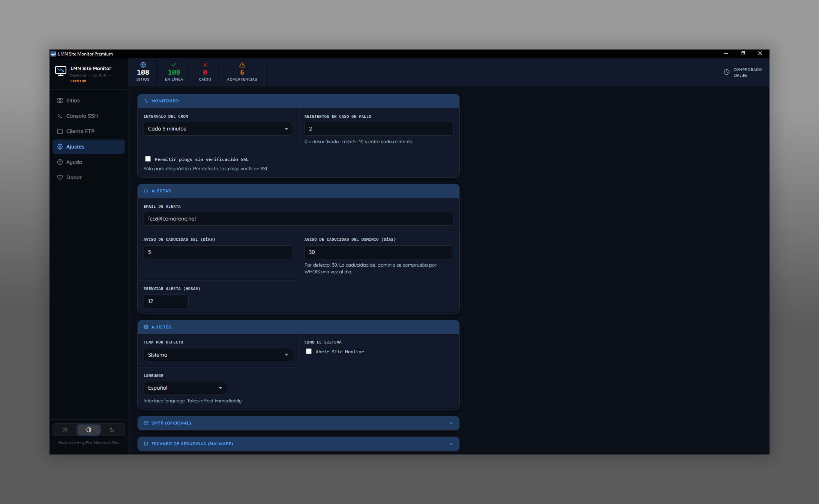Click the green checkmark En Línea icon
The width and height of the screenshot is (819, 504).
174,65
